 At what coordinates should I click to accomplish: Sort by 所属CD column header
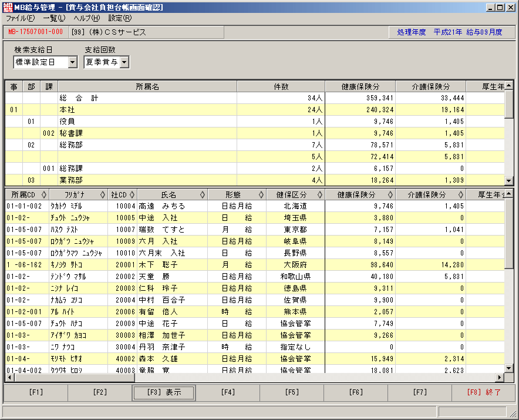(x=27, y=195)
